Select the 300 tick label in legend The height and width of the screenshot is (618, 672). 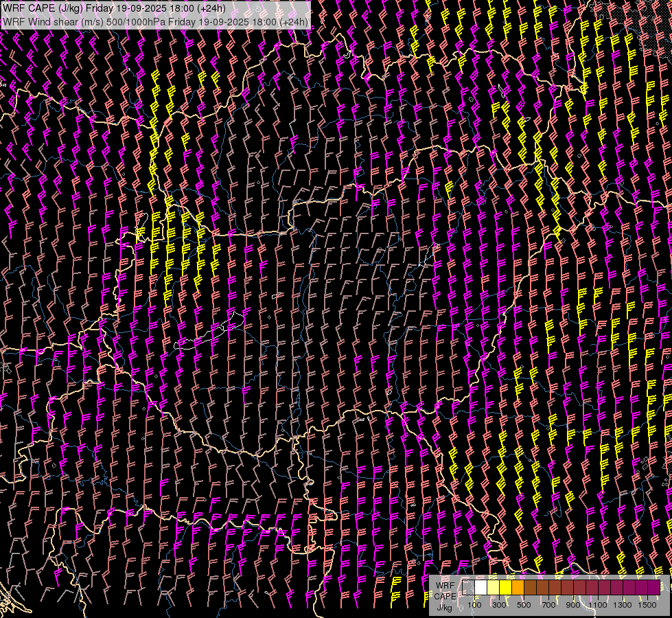pos(499,605)
